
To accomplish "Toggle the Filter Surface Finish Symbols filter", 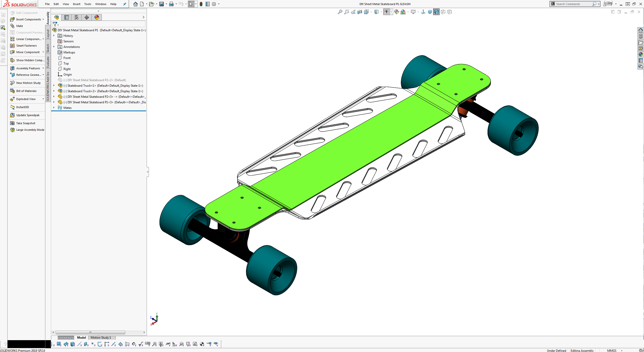I will pos(141,344).
